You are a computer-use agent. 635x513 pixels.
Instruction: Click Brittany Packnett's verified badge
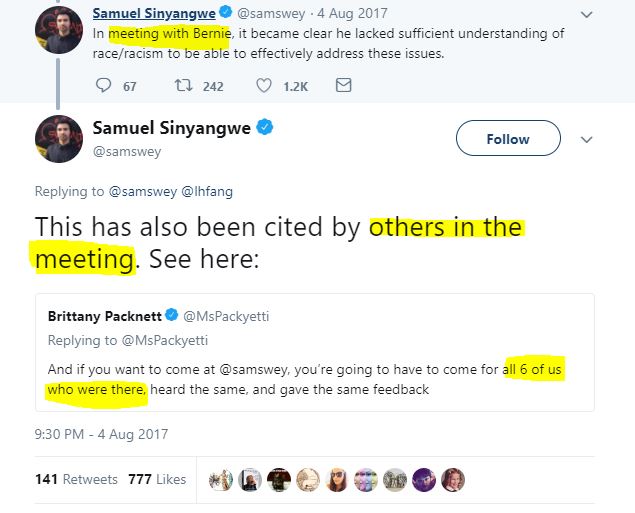tap(170, 317)
